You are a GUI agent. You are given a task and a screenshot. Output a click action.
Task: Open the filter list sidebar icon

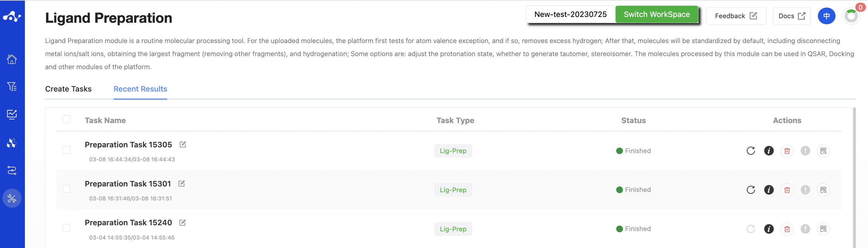[x=12, y=87]
